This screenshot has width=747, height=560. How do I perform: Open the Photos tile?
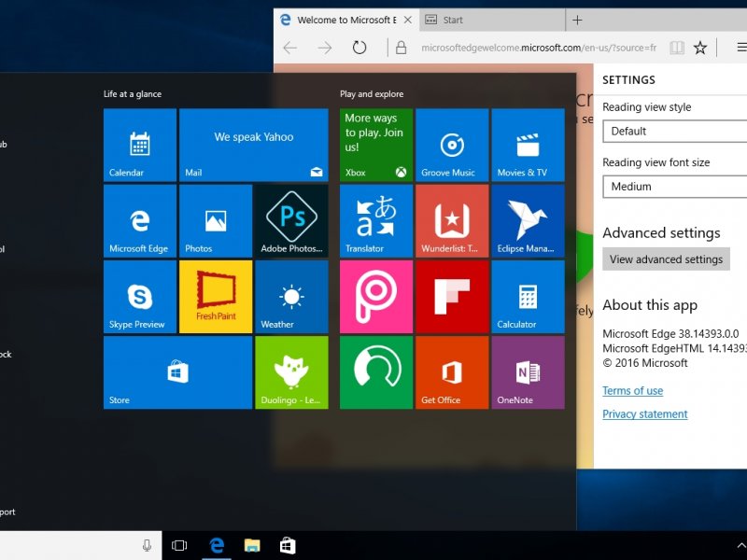tap(216, 221)
